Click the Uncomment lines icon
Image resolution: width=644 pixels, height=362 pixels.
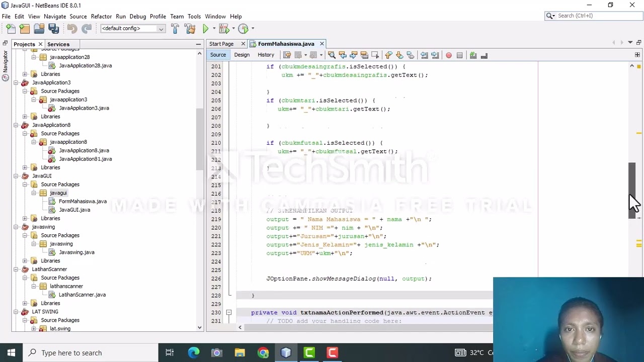pyautogui.click(x=484, y=55)
